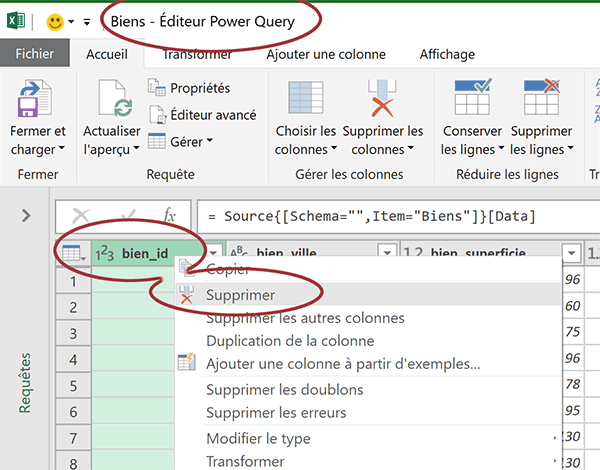Switch to the Accueil tab
This screenshot has height=470, width=600.
click(x=107, y=54)
